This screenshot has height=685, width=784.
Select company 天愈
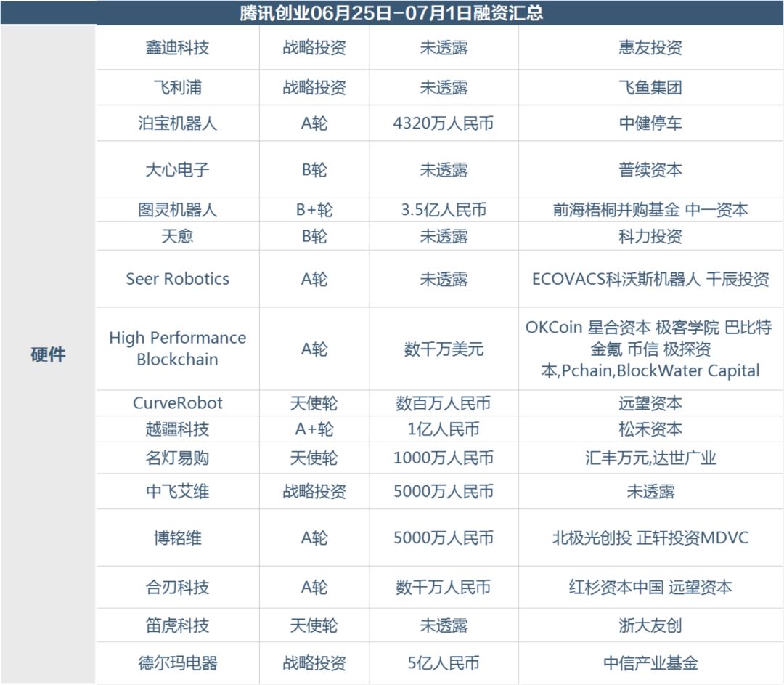(177, 236)
